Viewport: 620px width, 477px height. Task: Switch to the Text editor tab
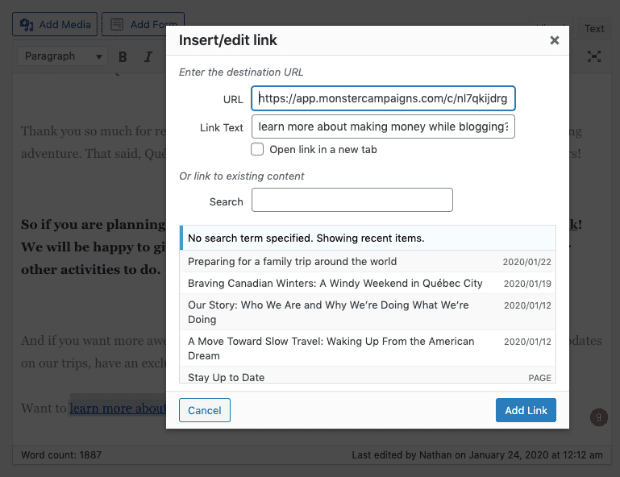coord(594,28)
